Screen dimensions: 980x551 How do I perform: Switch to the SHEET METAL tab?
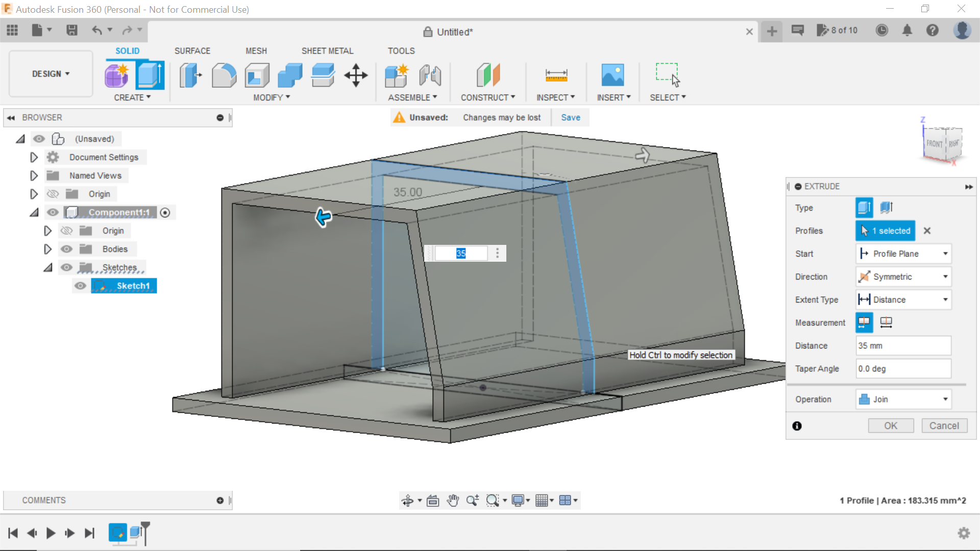pyautogui.click(x=327, y=51)
